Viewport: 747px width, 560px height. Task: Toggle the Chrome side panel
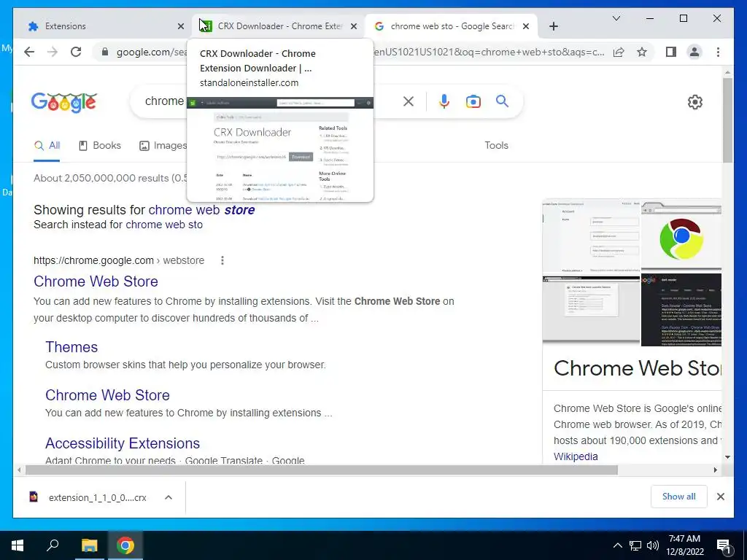tap(671, 52)
